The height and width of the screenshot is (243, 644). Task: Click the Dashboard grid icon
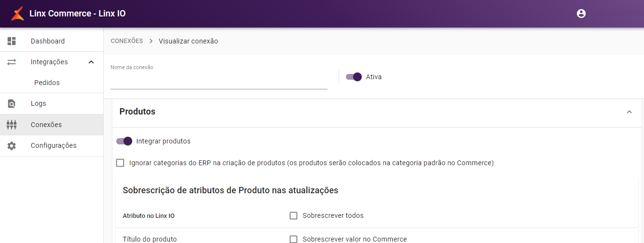pyautogui.click(x=12, y=41)
